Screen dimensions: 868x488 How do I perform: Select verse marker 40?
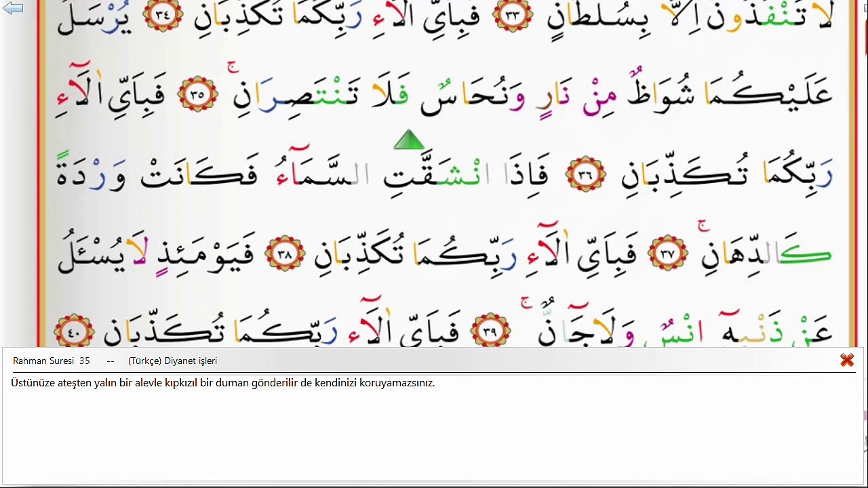(74, 331)
